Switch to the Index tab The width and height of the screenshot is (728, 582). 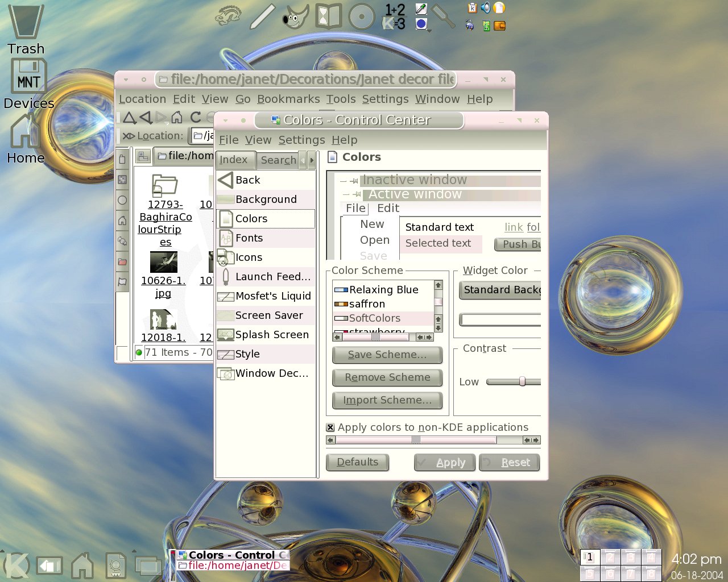(234, 160)
